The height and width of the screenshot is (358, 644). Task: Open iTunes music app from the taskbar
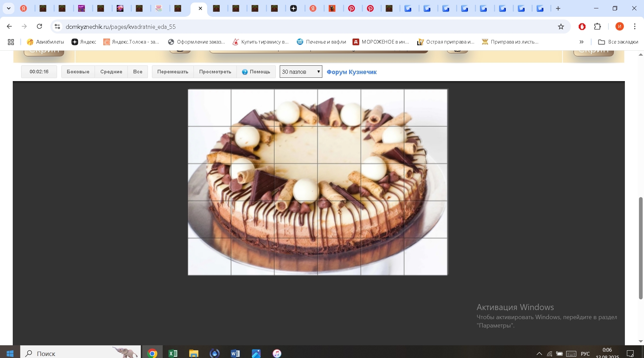(277, 353)
